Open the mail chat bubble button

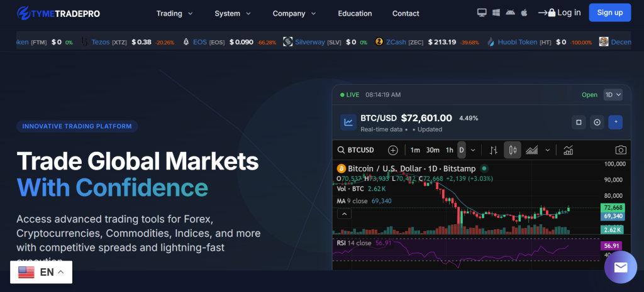click(621, 268)
